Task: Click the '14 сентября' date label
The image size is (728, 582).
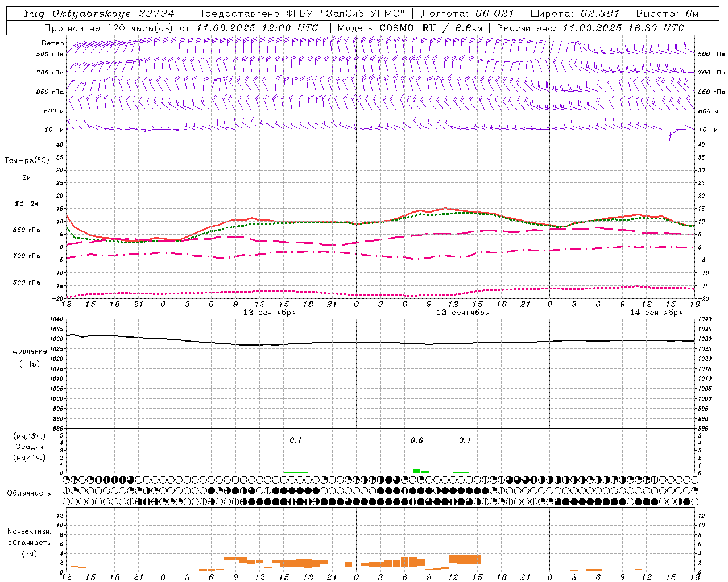Action: pyautogui.click(x=656, y=313)
